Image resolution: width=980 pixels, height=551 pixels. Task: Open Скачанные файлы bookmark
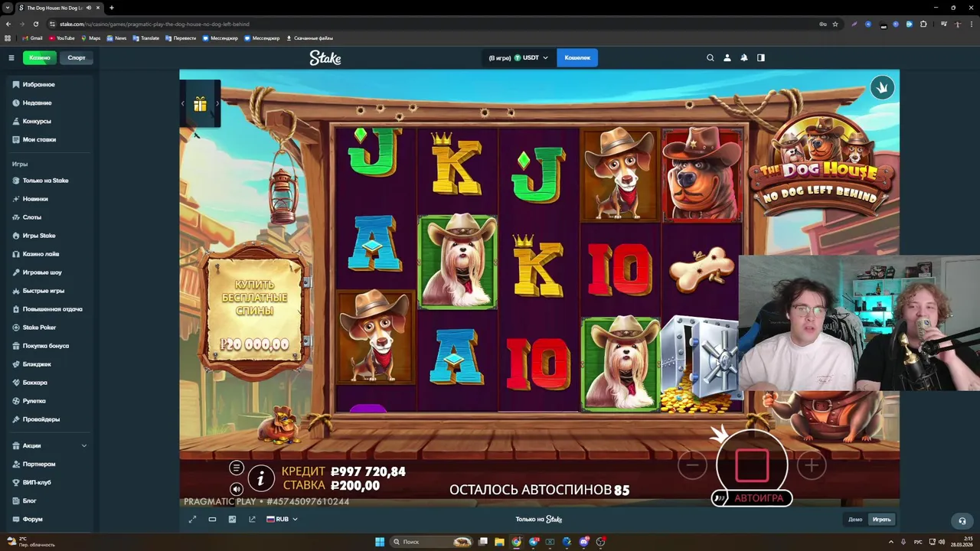(x=309, y=38)
